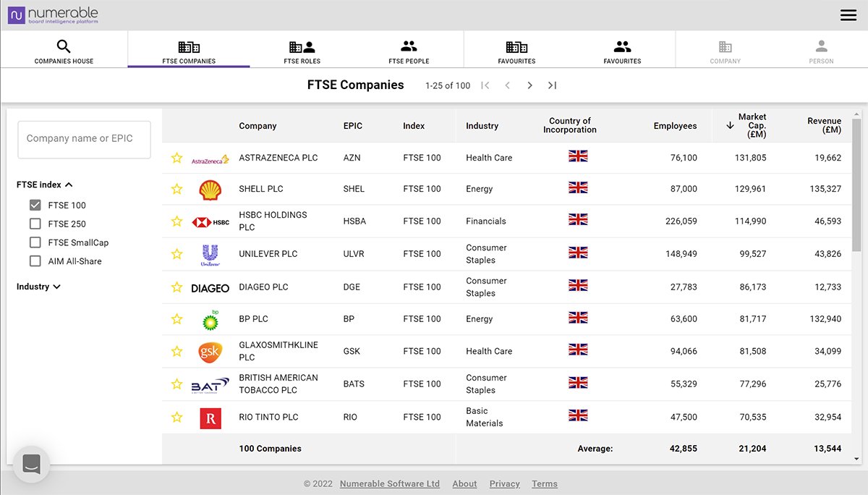
Task: Open the Companies House search tab
Action: [64, 49]
